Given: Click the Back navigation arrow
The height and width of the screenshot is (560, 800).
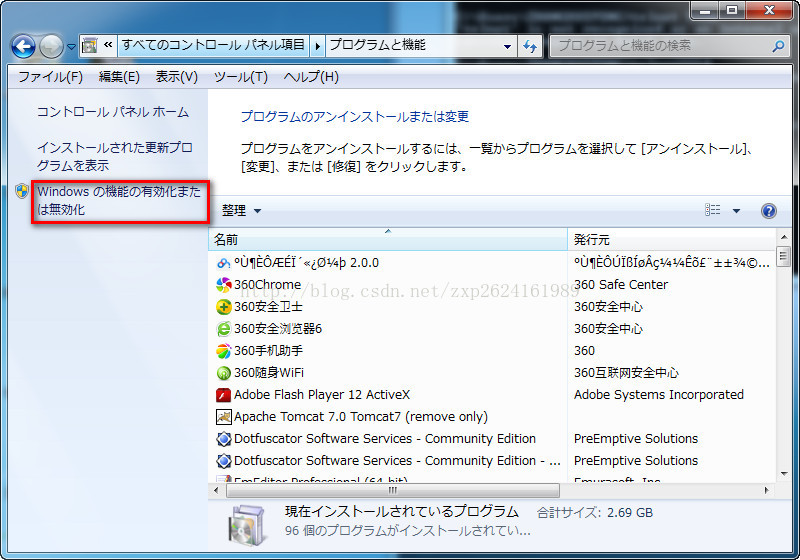Looking at the screenshot, I should pos(23,47).
